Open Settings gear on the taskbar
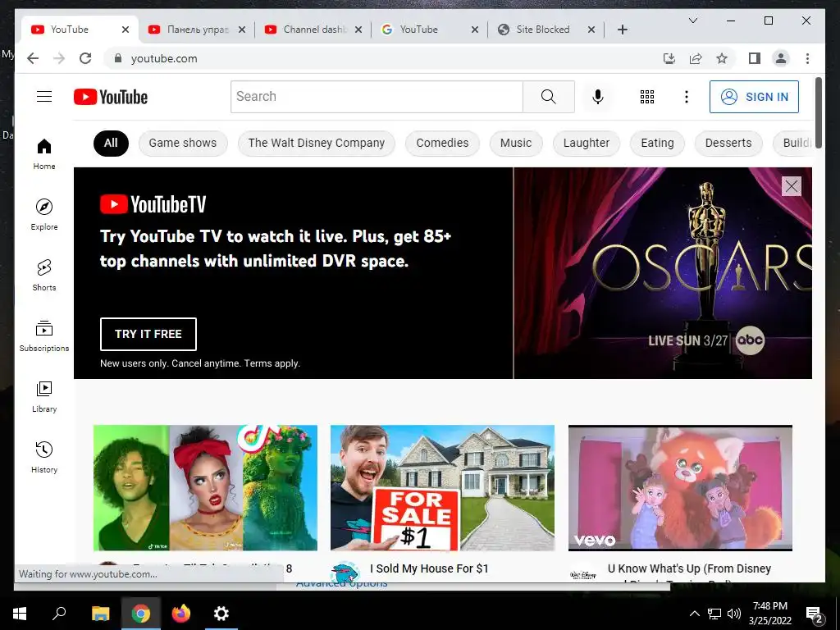Viewport: 840px width, 630px height. [221, 614]
